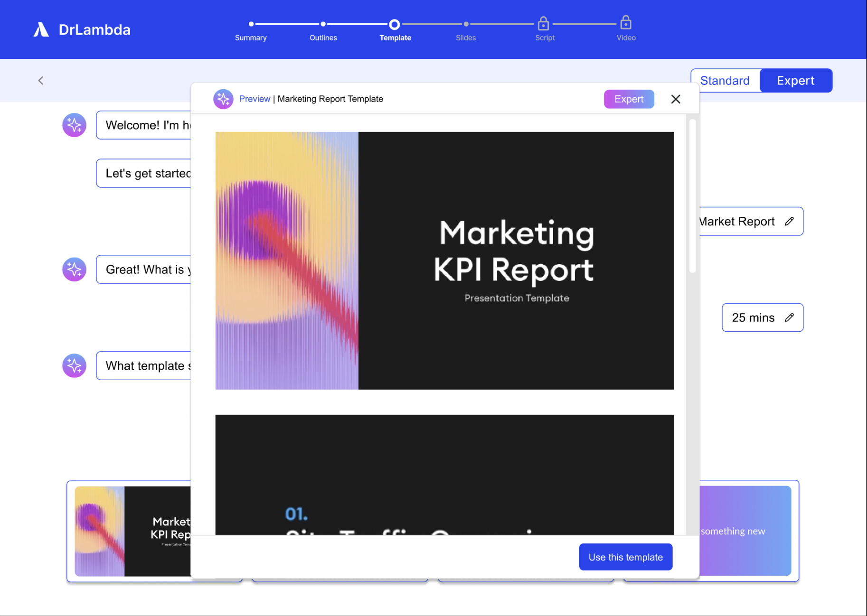
Task: Go to the Slides step
Action: pyautogui.click(x=466, y=37)
